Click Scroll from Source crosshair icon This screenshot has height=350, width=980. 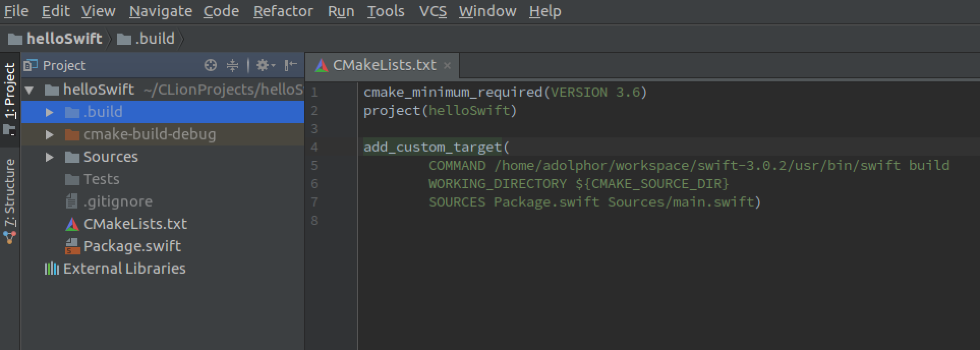pyautogui.click(x=210, y=65)
